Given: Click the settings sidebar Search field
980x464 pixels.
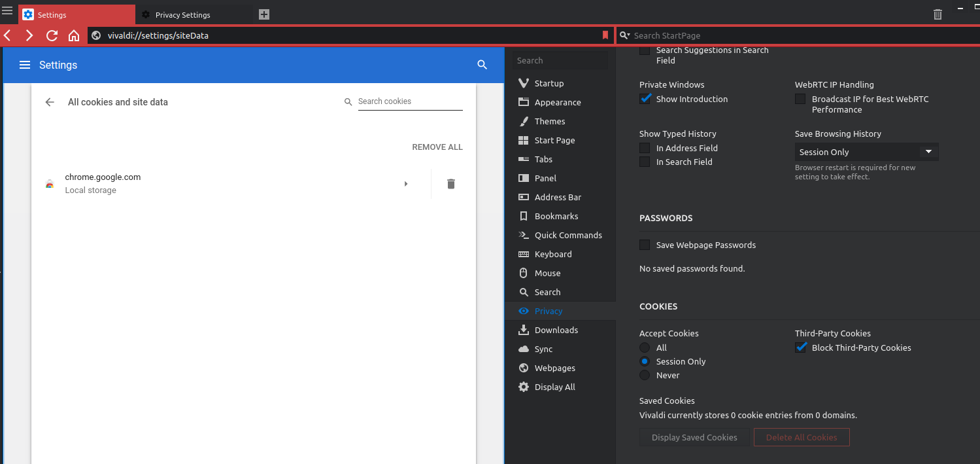Looking at the screenshot, I should coord(560,60).
